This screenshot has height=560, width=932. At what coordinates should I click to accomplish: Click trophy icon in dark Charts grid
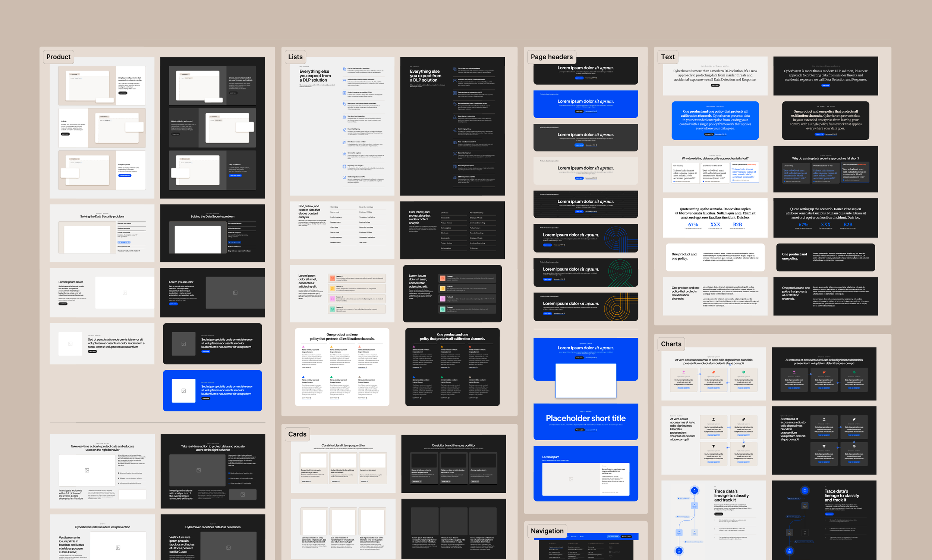(824, 446)
